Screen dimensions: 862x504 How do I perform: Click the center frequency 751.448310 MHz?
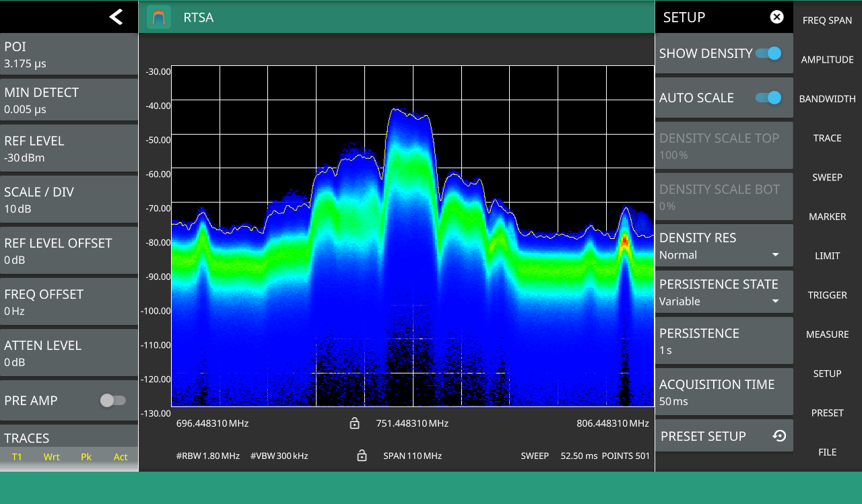(412, 423)
